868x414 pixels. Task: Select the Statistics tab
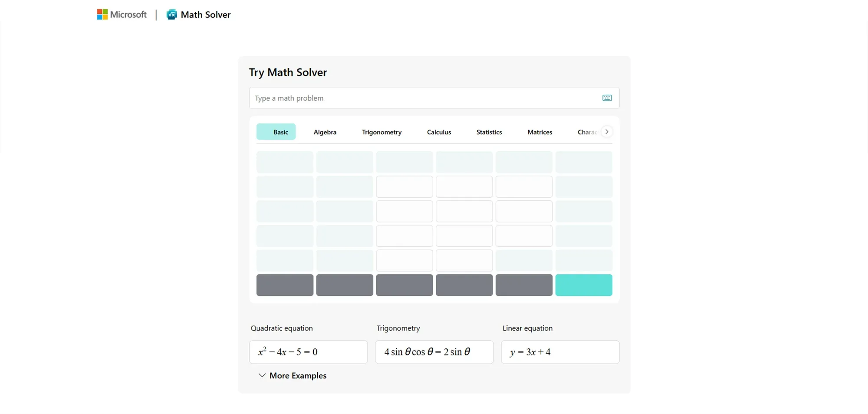(x=489, y=132)
